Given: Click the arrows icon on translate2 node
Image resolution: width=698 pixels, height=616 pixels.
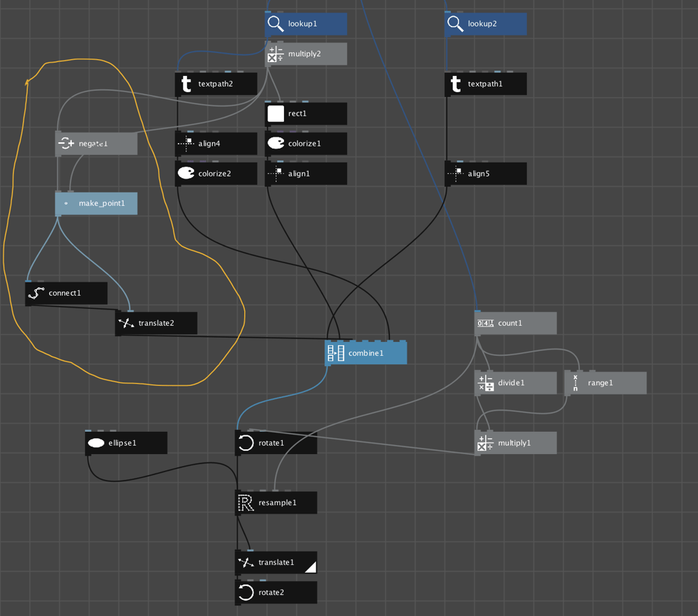Looking at the screenshot, I should (x=126, y=323).
